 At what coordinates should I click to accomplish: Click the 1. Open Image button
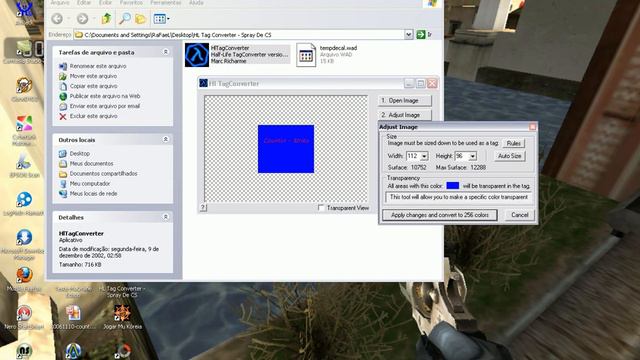[x=404, y=100]
